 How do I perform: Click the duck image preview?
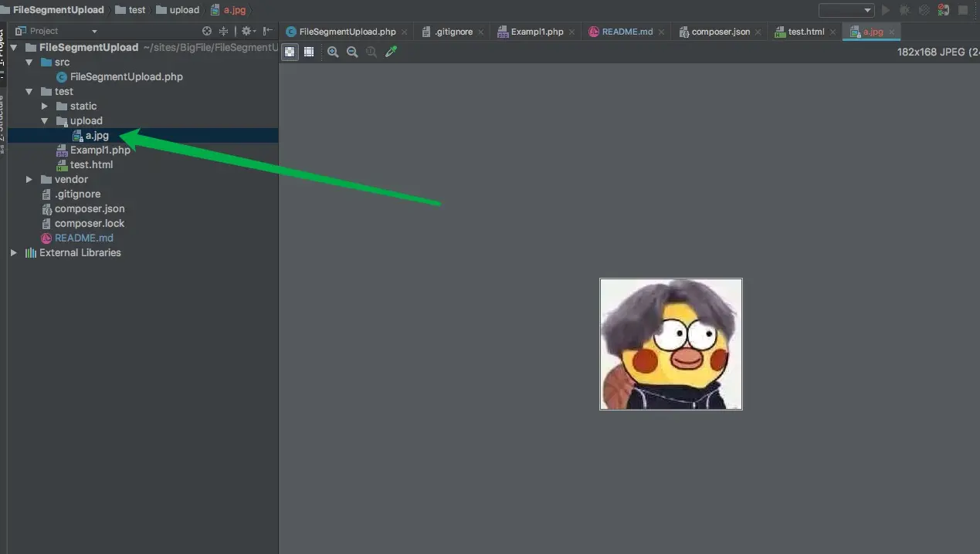671,344
